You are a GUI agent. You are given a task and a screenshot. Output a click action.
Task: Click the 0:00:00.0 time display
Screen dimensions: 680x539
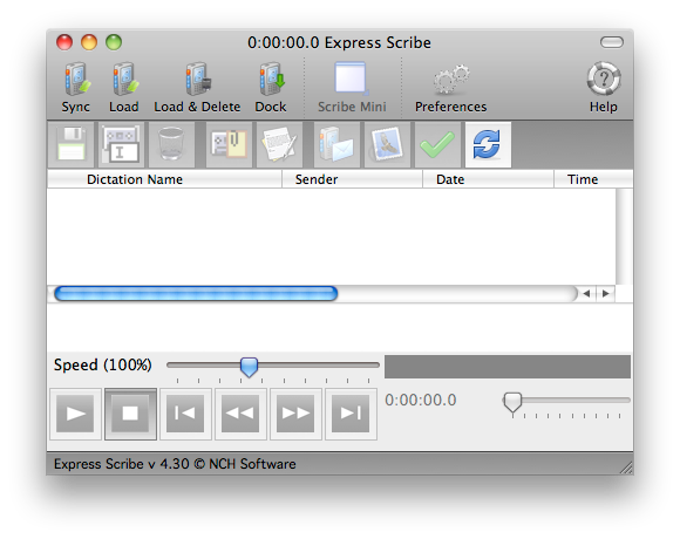point(421,400)
